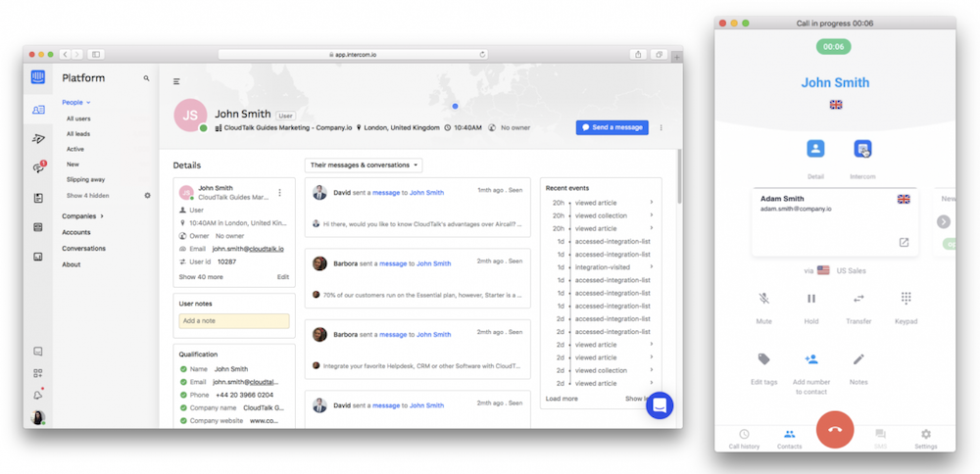Click the green 00:06 call timer
The width and height of the screenshot is (980, 474).
point(834,46)
